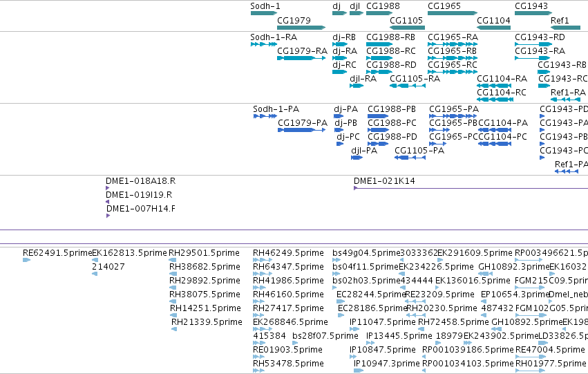The width and height of the screenshot is (588, 374).
Task: Click the djl gene label
Action: 354,6
